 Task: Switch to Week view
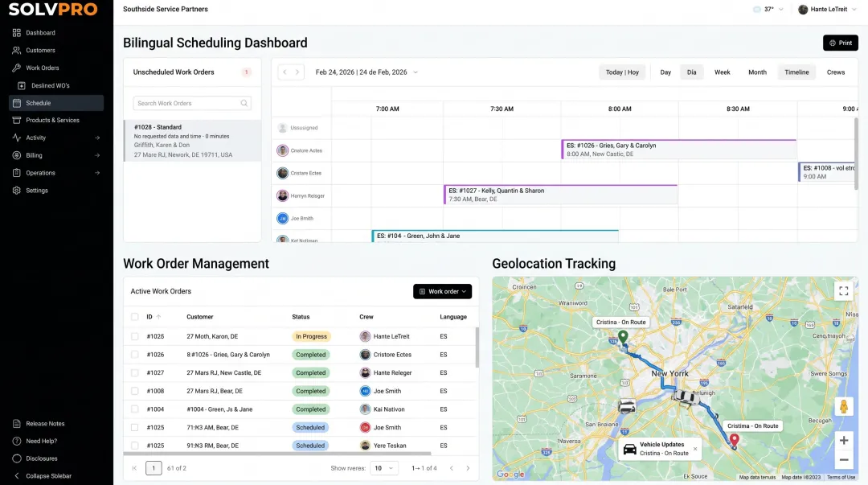(722, 72)
